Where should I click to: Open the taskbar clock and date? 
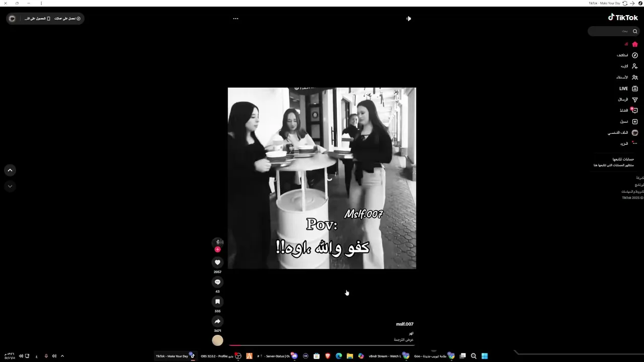10,356
